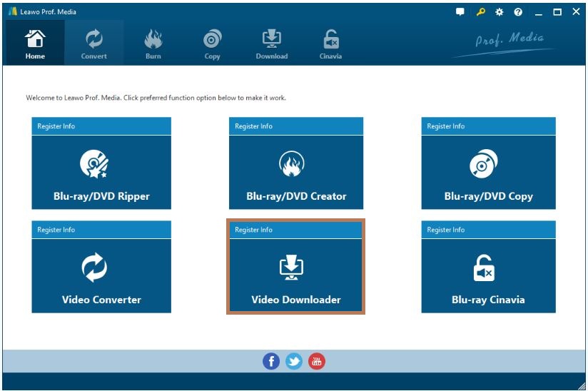Launch the Blu-ray/DVD Copy module
588x391 pixels.
[488, 172]
